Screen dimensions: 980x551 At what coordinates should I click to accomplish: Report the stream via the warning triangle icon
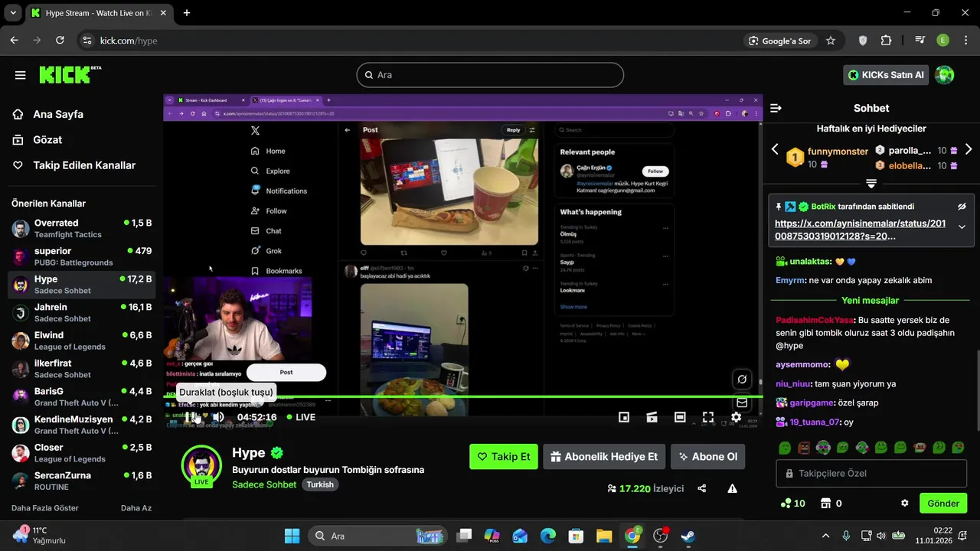[733, 488]
